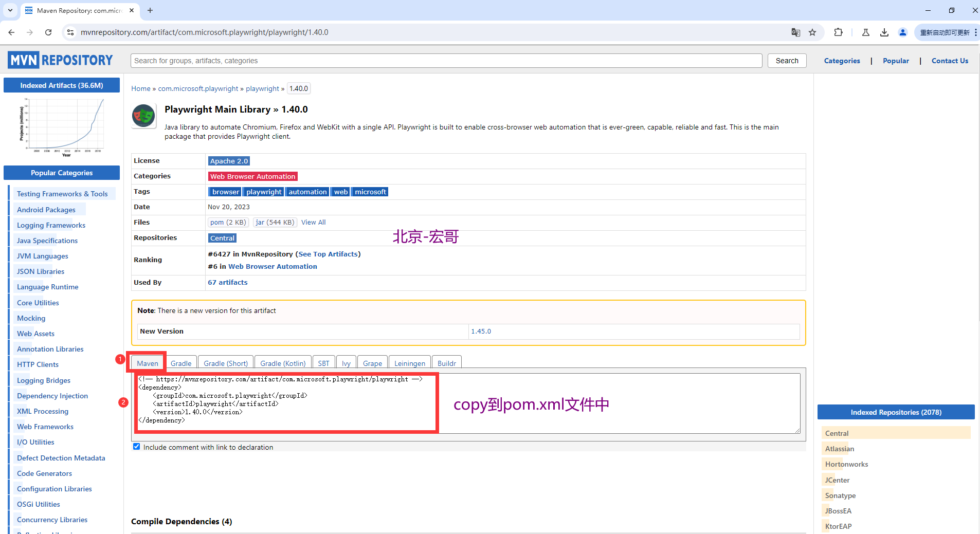Screen dimensions: 980x534
Task: Click the microsoft tag
Action: tap(370, 192)
